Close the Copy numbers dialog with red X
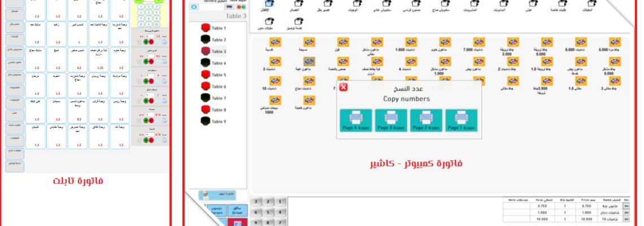Image resolution: width=644 pixels, height=226 pixels. (343, 86)
